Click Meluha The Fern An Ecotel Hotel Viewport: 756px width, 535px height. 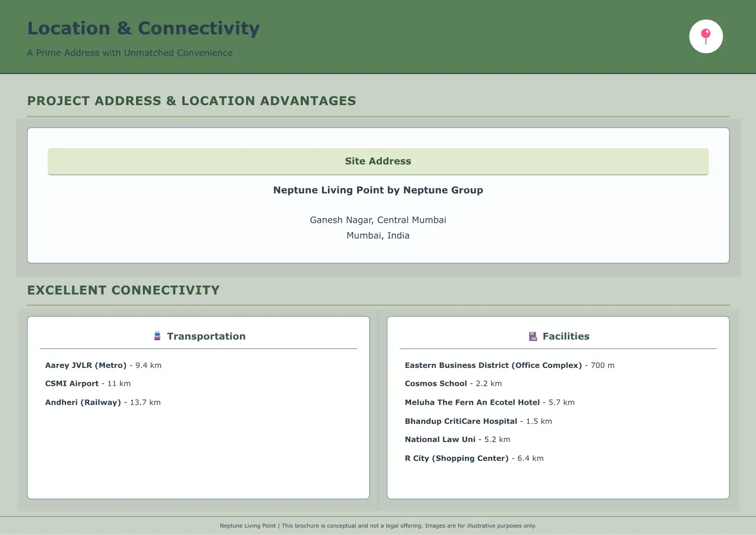pyautogui.click(x=489, y=402)
